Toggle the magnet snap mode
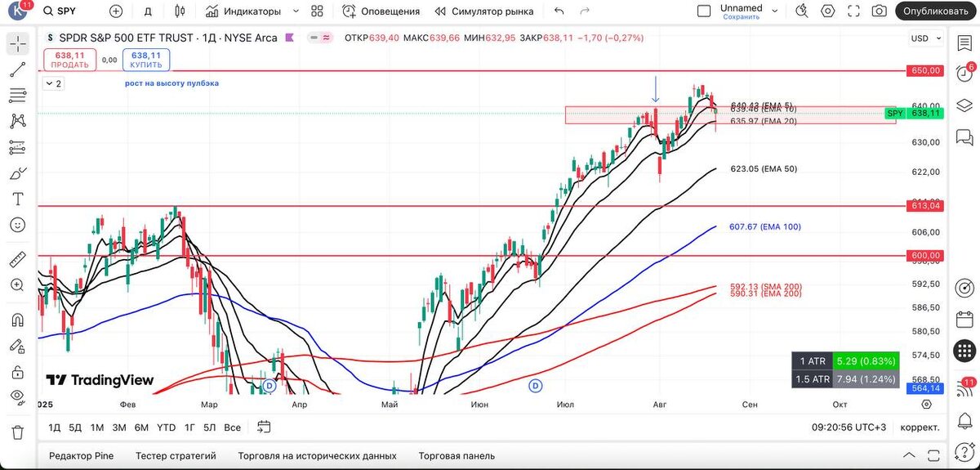 pos(17,320)
